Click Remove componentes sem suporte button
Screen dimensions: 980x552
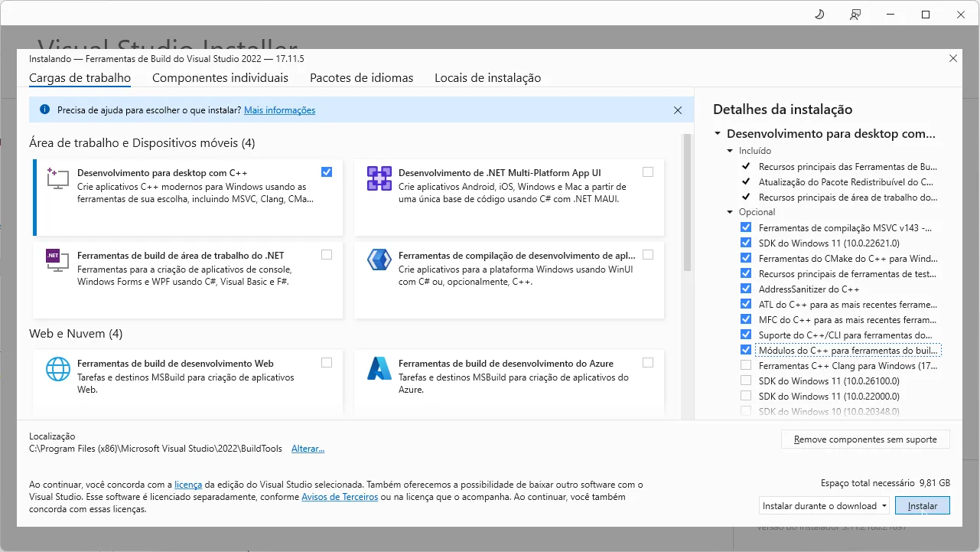click(x=865, y=439)
